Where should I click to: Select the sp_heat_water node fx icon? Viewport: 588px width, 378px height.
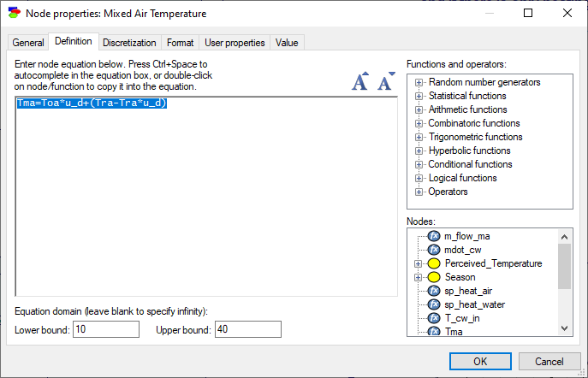pos(434,304)
